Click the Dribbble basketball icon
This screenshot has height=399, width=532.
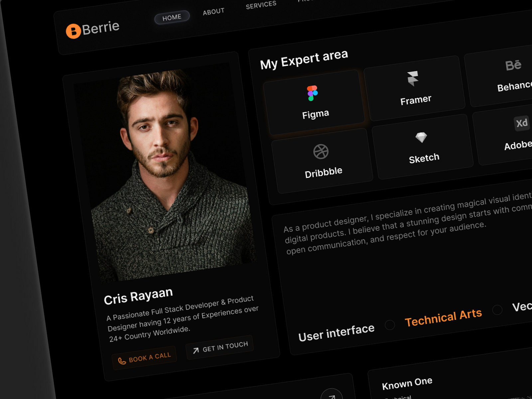click(x=321, y=152)
